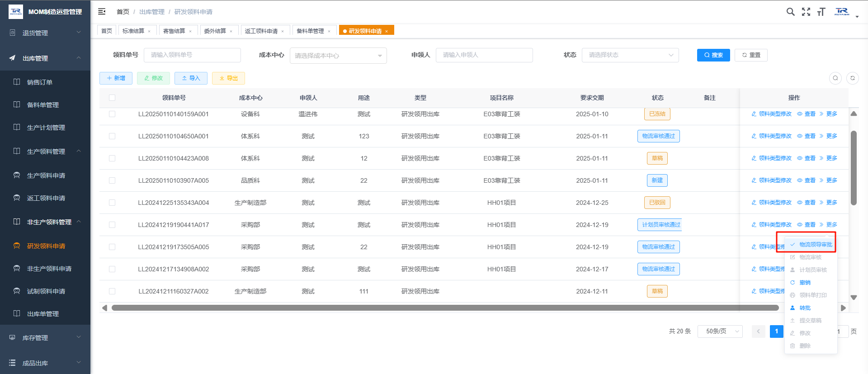Click the 领料单号 input field
Screen dimensions: 868x374
click(192, 55)
